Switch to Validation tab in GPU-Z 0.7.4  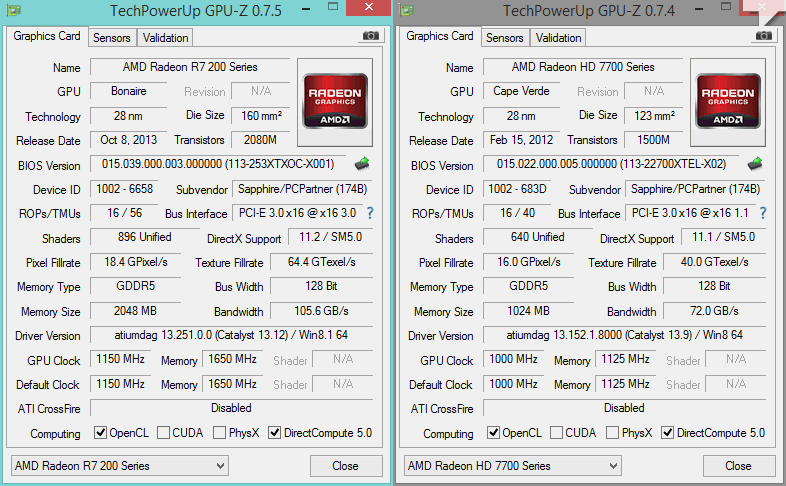(558, 38)
